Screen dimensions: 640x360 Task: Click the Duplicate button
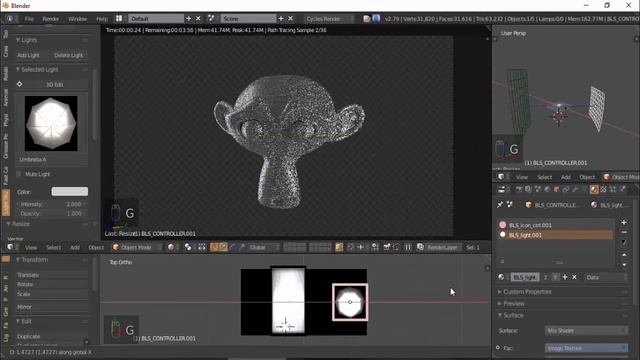click(51, 337)
